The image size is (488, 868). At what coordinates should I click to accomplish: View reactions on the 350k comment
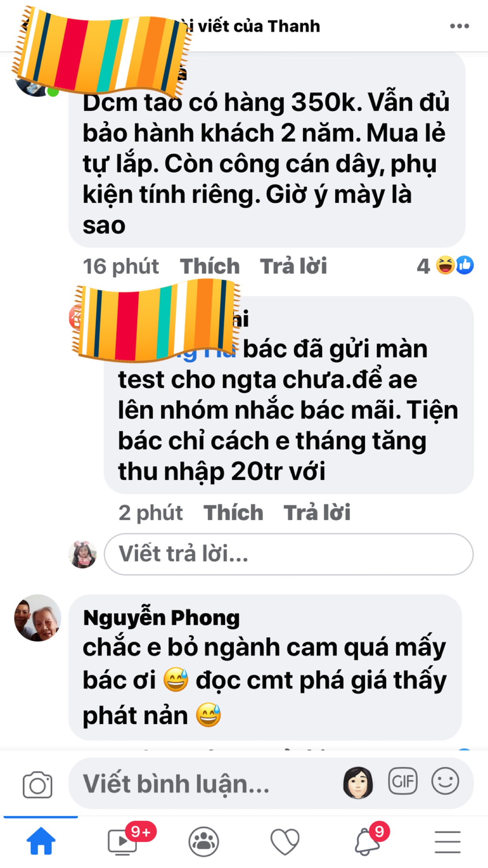tap(446, 266)
